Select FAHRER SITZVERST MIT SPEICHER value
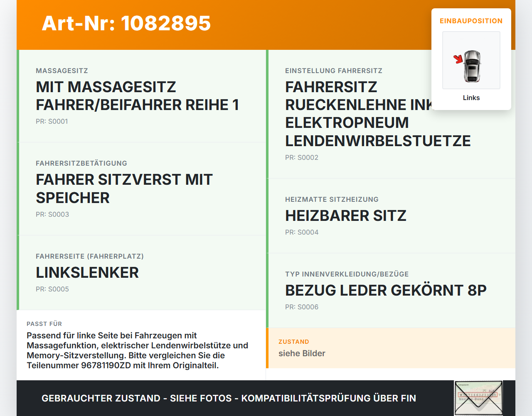532x416 pixels. pos(124,188)
